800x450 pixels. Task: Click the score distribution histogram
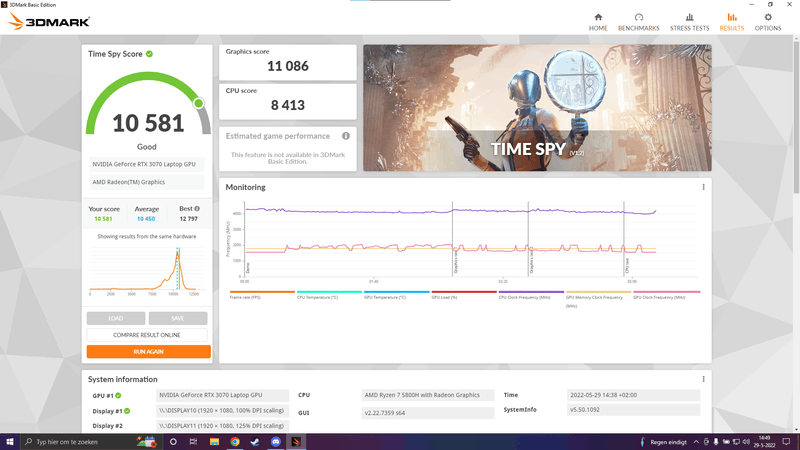(147, 270)
